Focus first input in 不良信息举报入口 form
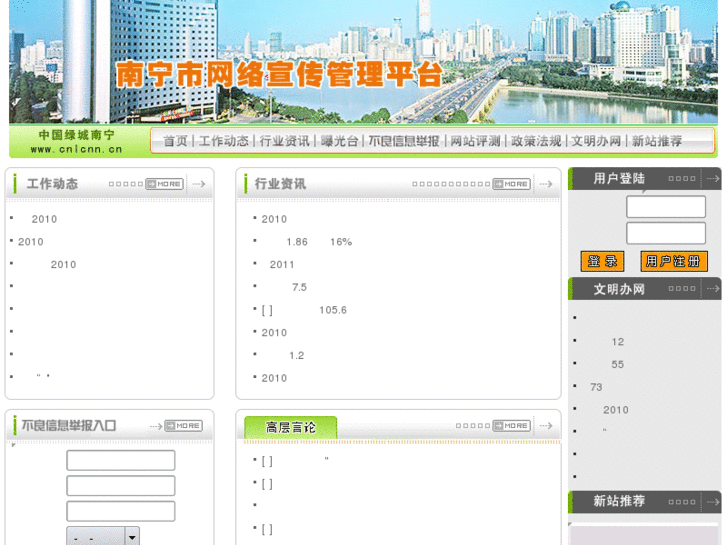 [x=121, y=461]
